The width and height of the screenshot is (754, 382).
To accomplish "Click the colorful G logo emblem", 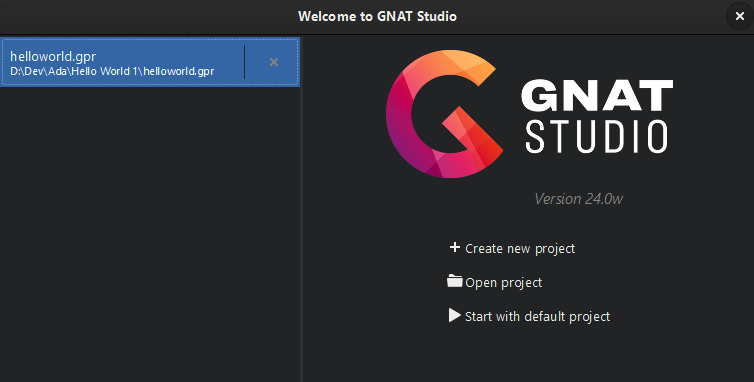I will click(x=444, y=114).
